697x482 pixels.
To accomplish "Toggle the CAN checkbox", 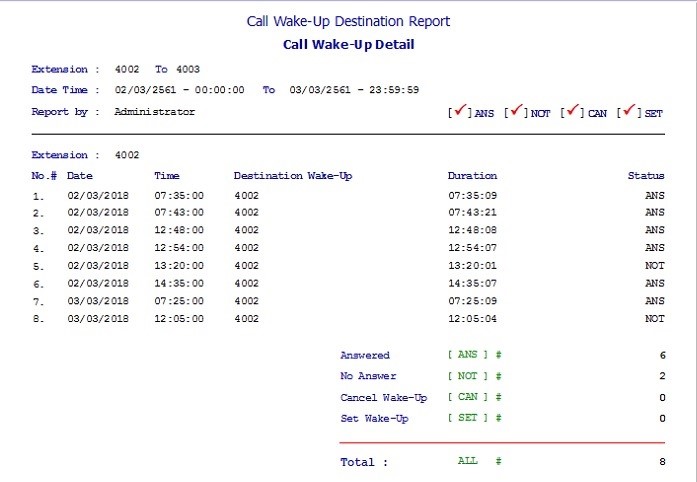I will (x=574, y=112).
